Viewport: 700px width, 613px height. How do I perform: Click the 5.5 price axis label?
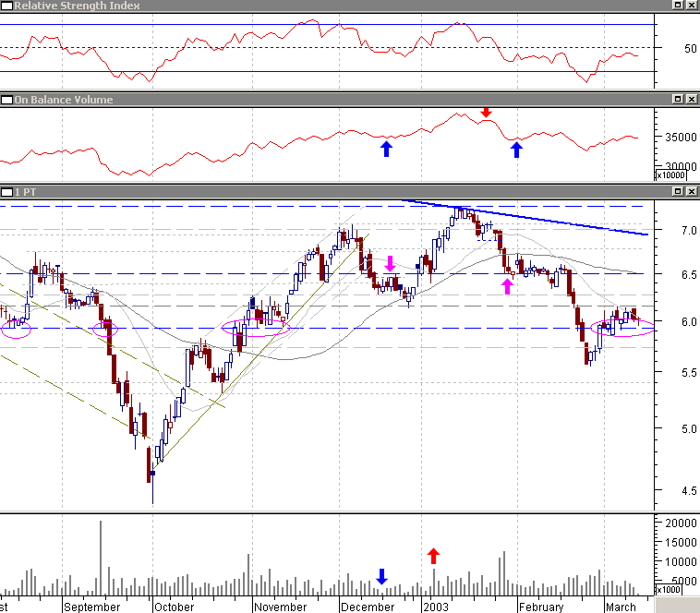coord(689,373)
